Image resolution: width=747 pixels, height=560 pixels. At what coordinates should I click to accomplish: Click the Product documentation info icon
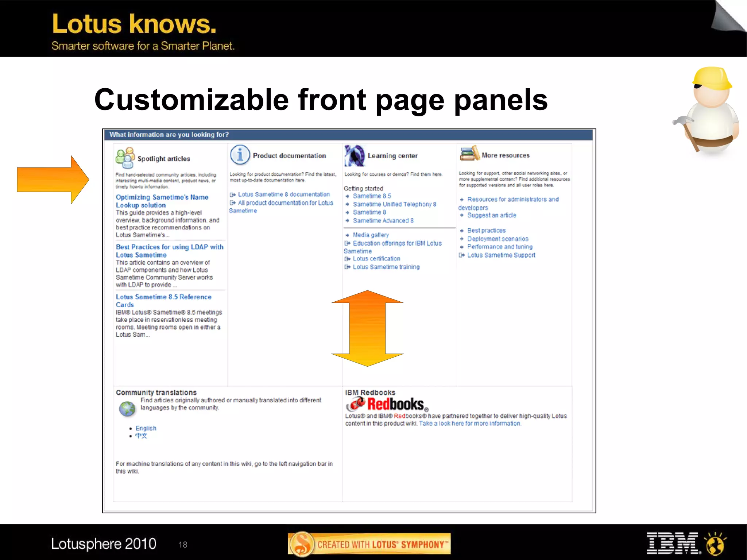pos(240,155)
